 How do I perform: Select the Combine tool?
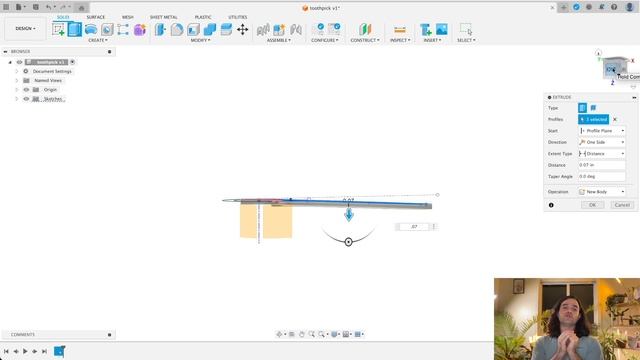(x=210, y=29)
